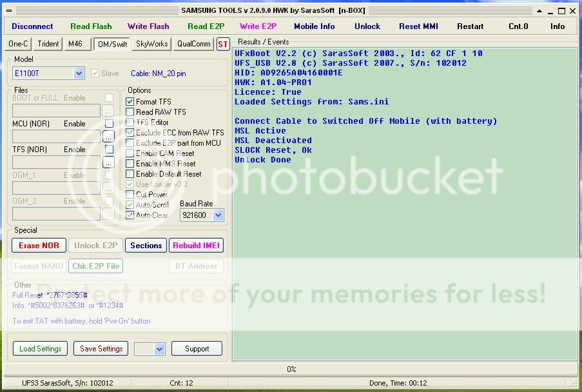Image resolution: width=582 pixels, height=392 pixels.
Task: Click 'SLOCK Reset, Ok' log line
Action: pyautogui.click(x=273, y=150)
